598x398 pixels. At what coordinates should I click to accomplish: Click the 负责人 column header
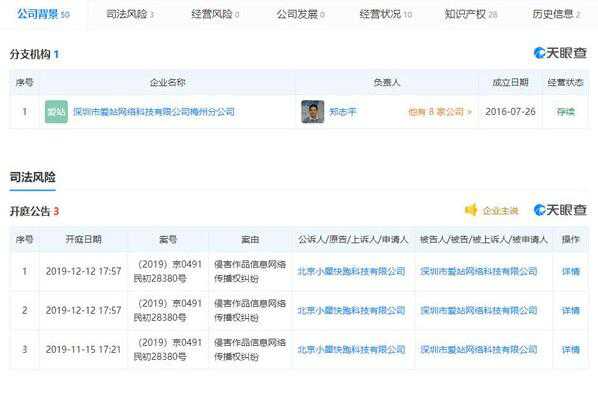click(387, 82)
